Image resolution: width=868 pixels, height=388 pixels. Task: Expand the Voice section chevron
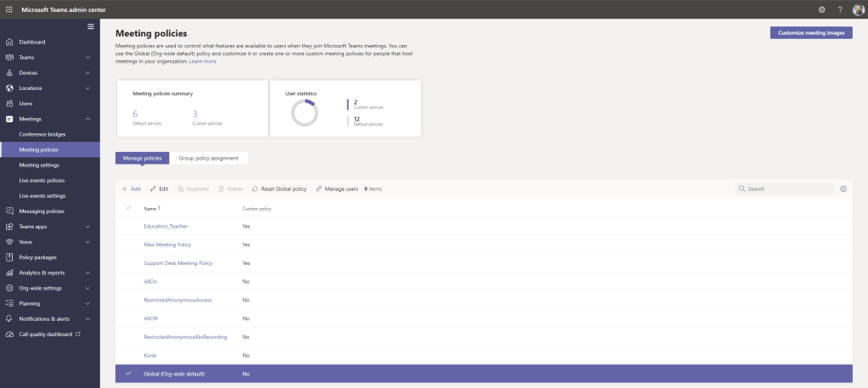point(87,242)
